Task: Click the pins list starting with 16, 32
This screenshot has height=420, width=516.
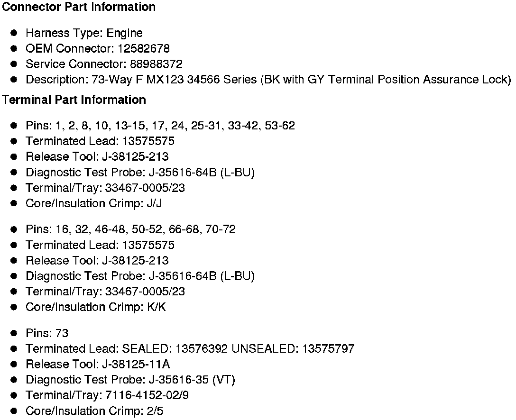Action: pyautogui.click(x=130, y=229)
